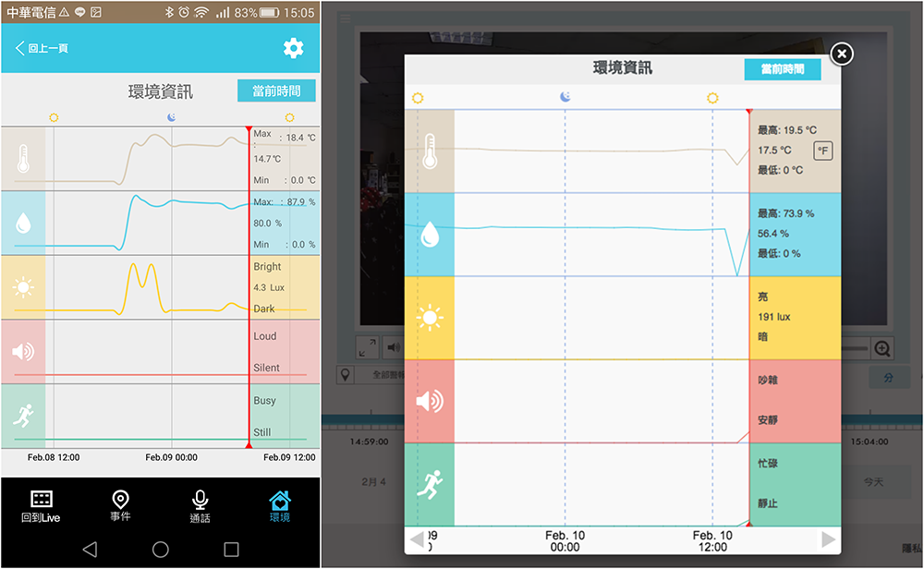Select 14.7 °C reading in phone chart
This screenshot has width=924, height=569.
pos(267,159)
